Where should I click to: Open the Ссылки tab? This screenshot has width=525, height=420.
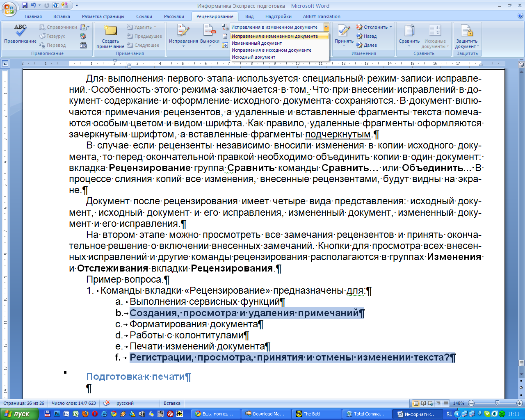tap(144, 16)
